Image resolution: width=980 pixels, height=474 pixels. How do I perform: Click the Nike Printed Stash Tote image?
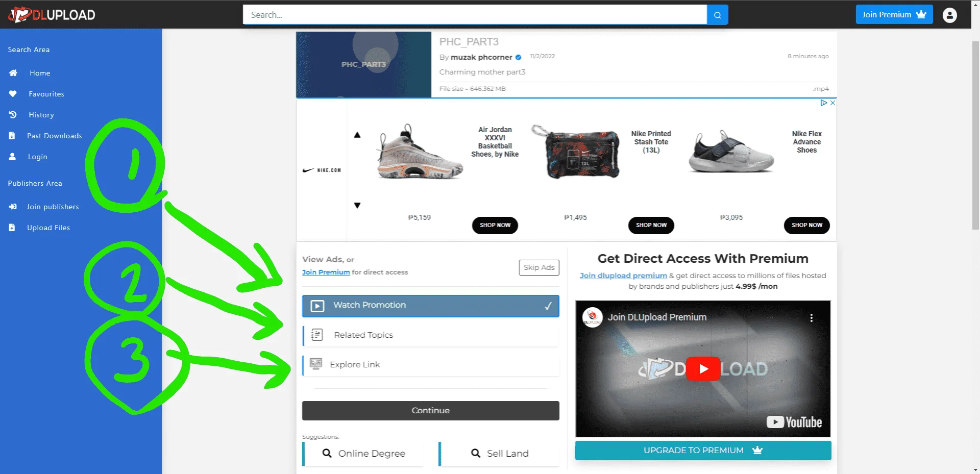click(575, 151)
